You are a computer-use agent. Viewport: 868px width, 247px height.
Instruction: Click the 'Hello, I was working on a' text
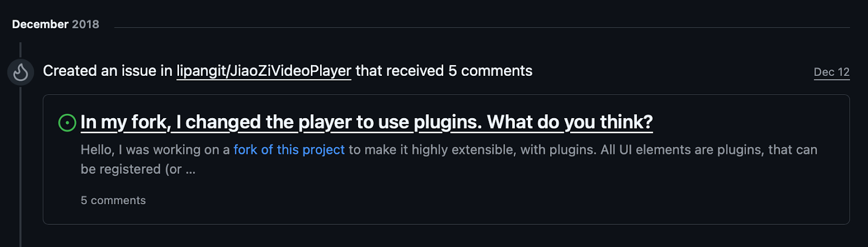point(155,150)
